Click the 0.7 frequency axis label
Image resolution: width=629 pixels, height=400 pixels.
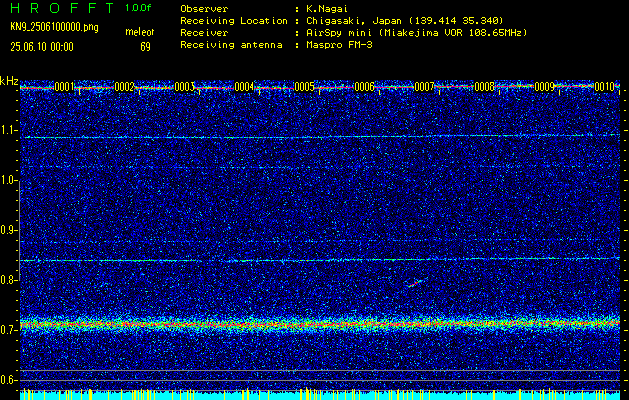[9, 330]
